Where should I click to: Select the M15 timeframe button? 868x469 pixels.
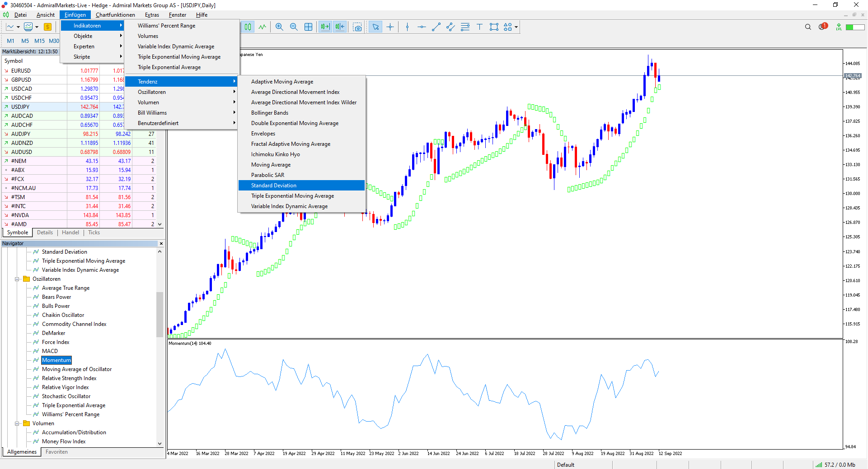click(x=39, y=41)
